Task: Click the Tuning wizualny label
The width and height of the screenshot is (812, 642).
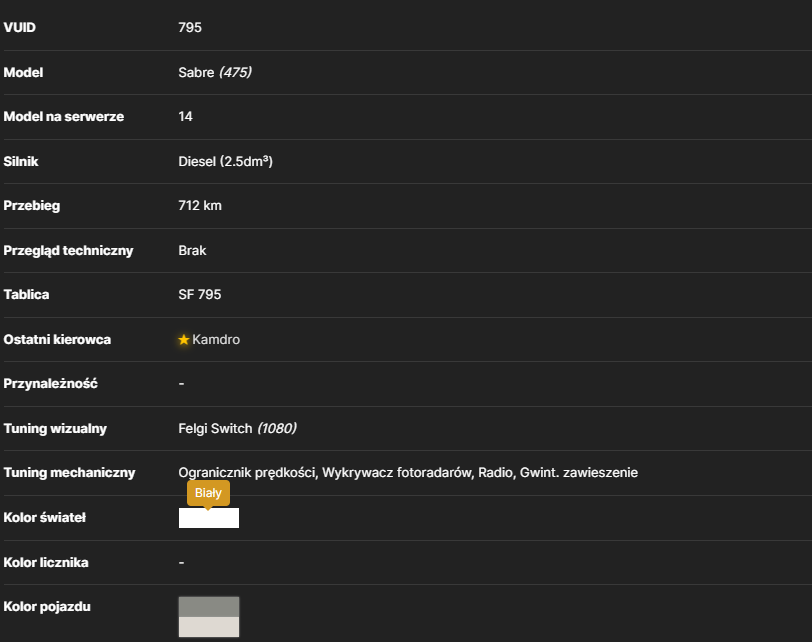Action: [x=55, y=429]
